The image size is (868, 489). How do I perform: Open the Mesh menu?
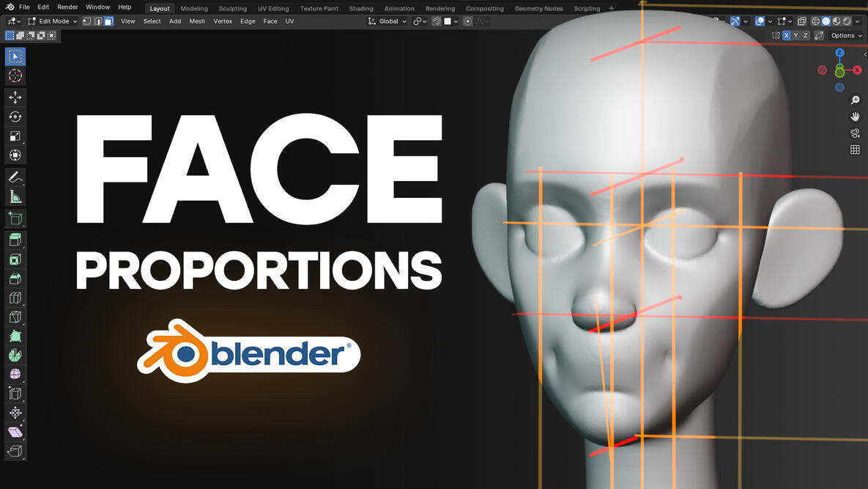[196, 21]
